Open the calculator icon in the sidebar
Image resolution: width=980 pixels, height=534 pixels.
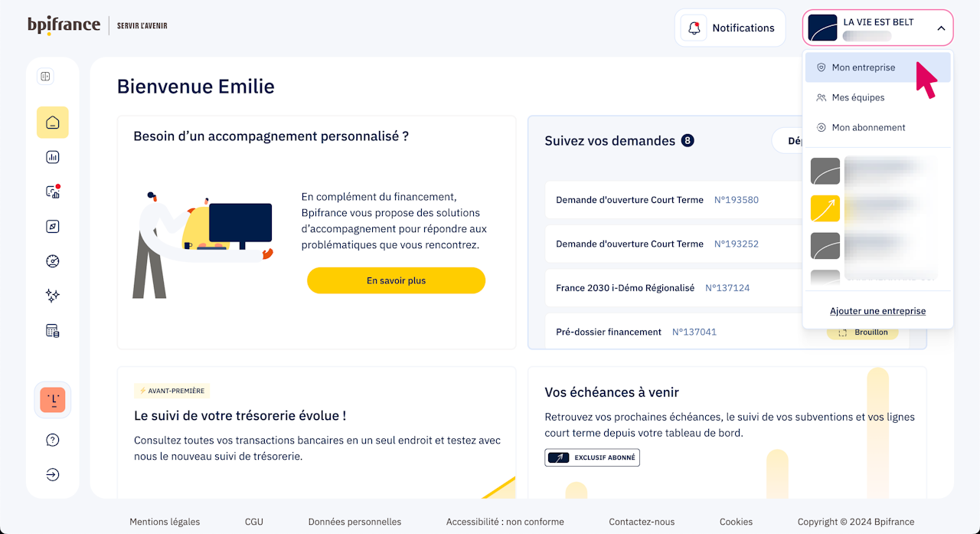(x=53, y=331)
